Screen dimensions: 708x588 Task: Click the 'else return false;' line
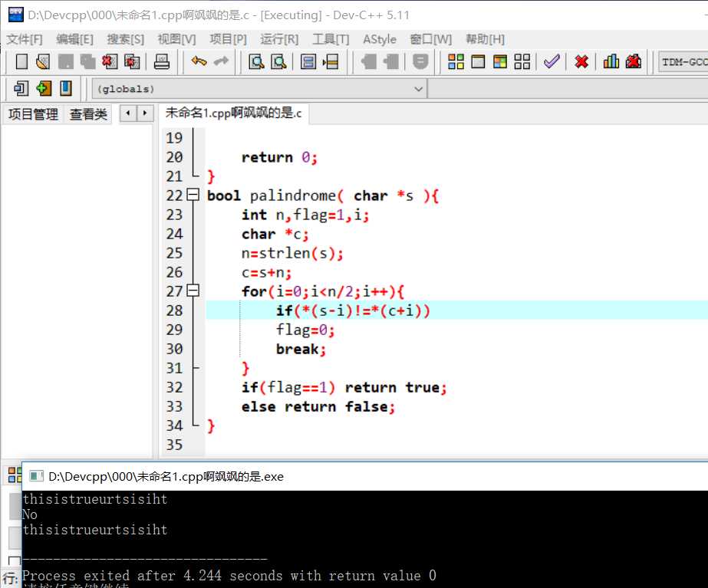[318, 406]
